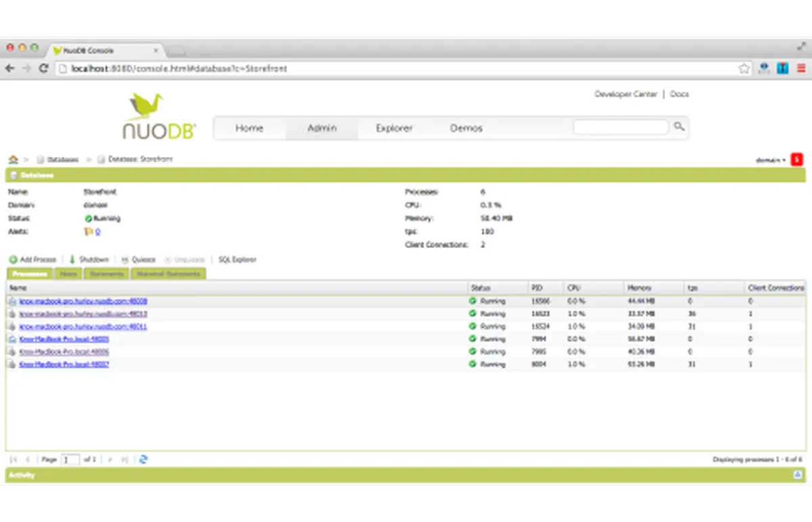Viewport: 812px width, 522px height.
Task: Open the Docs link
Action: [x=679, y=94]
